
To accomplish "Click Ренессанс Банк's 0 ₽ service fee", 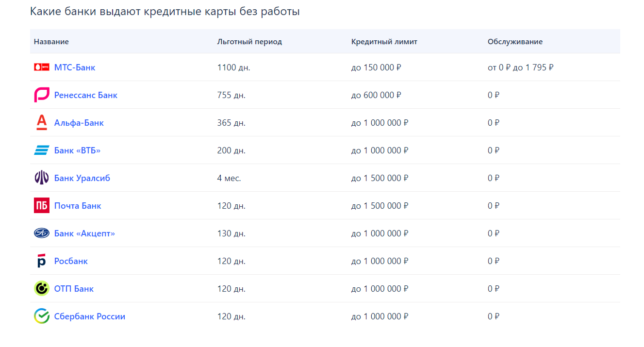I will 494,95.
